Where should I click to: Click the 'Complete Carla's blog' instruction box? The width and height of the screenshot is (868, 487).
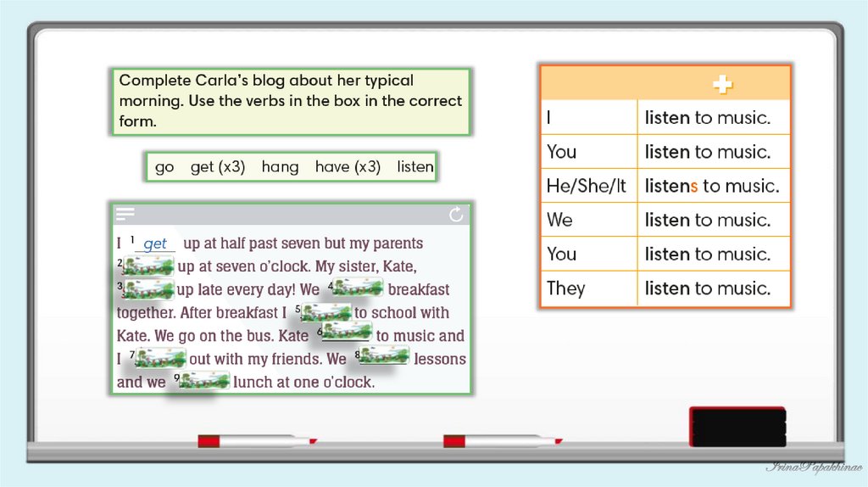pos(292,102)
